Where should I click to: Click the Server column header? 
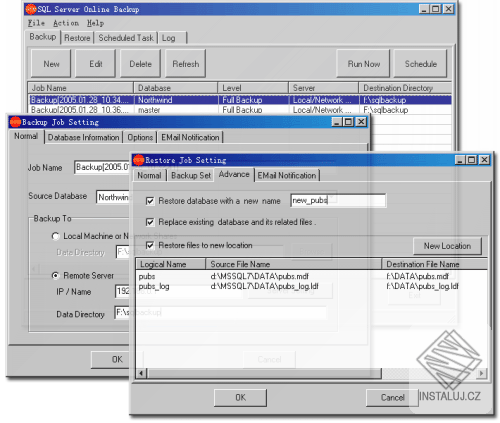coord(323,88)
